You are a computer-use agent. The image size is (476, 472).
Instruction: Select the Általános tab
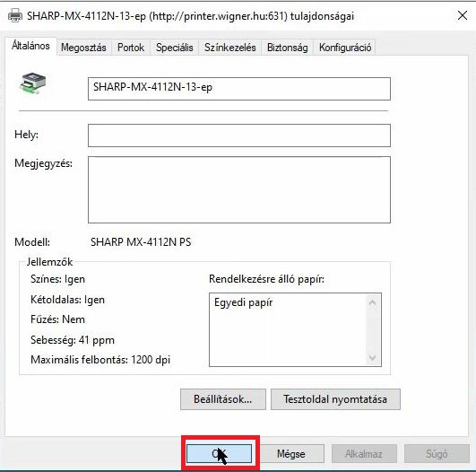(30, 46)
